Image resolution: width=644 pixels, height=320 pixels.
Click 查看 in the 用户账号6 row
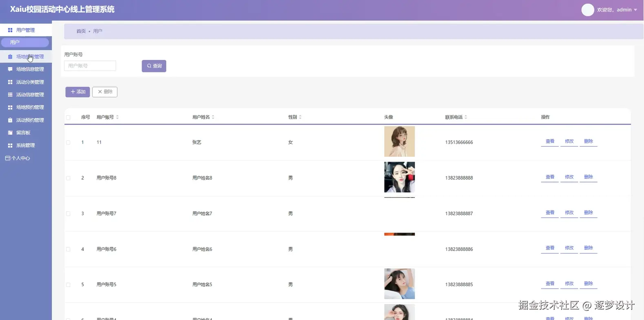tap(550, 248)
